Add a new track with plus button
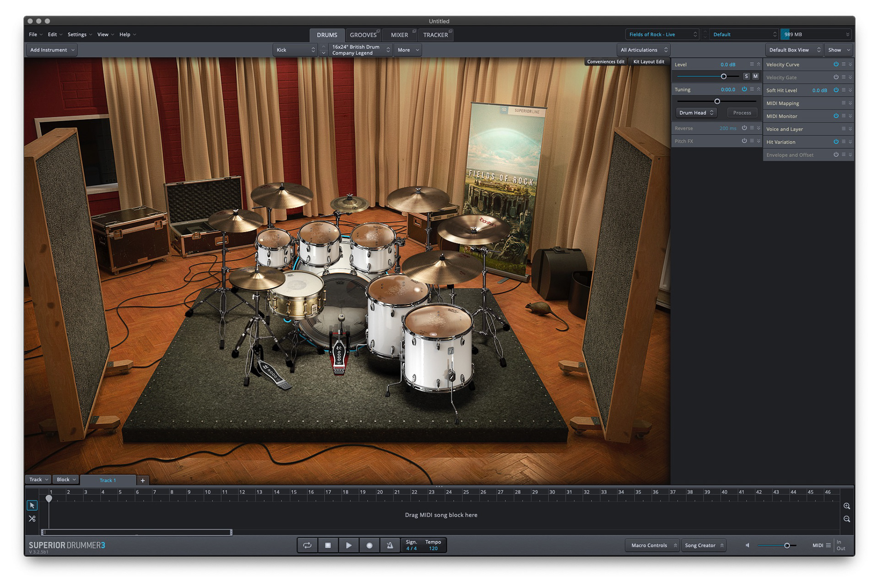879x588 pixels. pos(143,480)
